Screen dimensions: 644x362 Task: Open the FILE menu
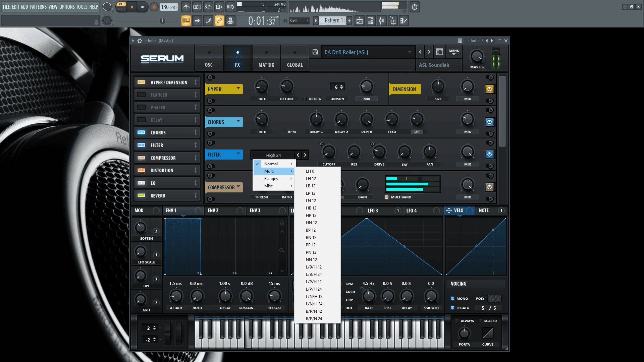pyautogui.click(x=6, y=7)
